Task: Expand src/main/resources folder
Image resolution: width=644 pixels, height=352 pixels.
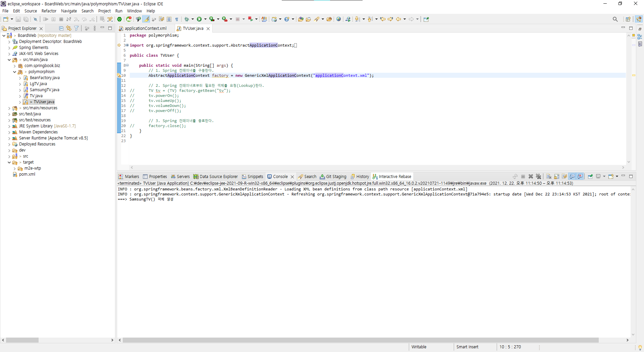Action: tap(9, 108)
